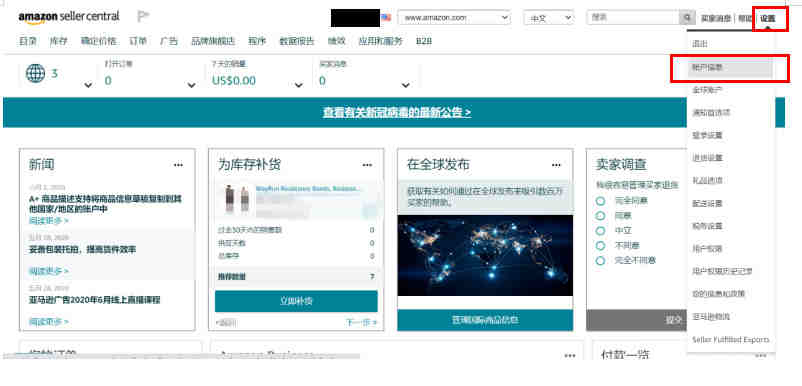Select the 完全不同意 radio option

coord(600,261)
